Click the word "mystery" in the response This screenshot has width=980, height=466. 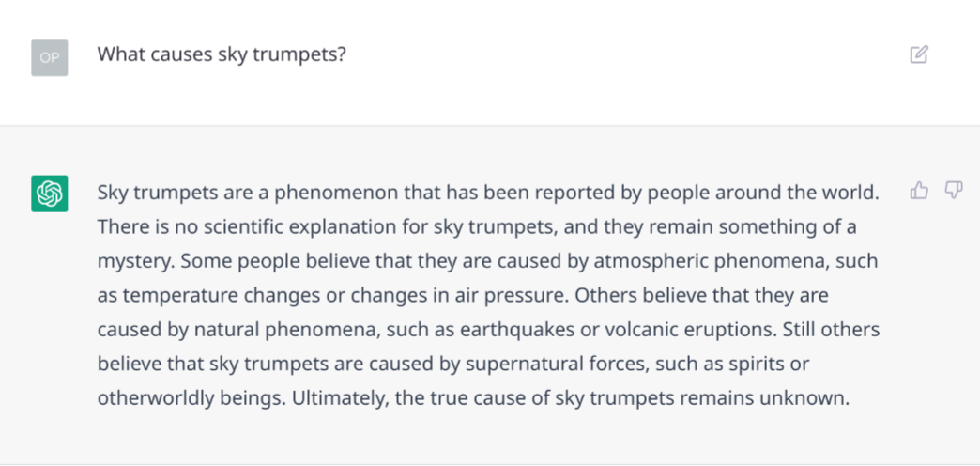133,261
